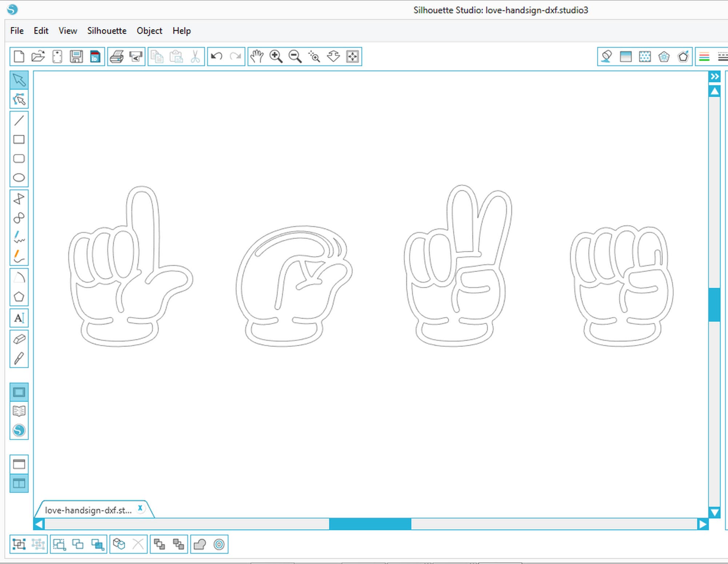Pick the Draw Line tool
This screenshot has width=728, height=564.
pos(19,120)
